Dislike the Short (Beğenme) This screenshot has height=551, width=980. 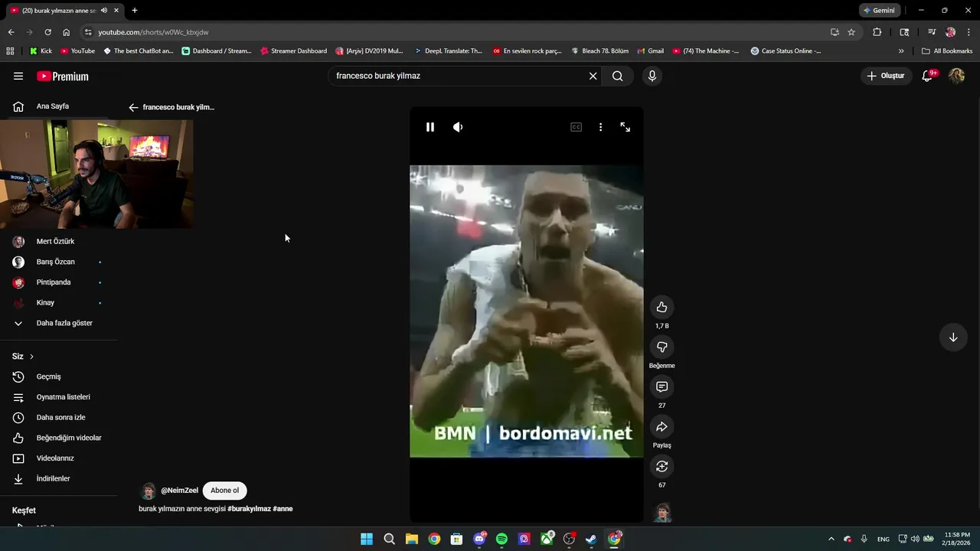point(661,347)
